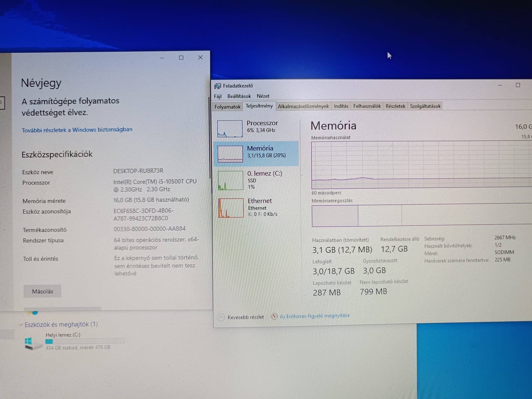Click the Erőforrás-figyelő gauge icon
Viewport: 532px width, 399px height.
(x=274, y=316)
